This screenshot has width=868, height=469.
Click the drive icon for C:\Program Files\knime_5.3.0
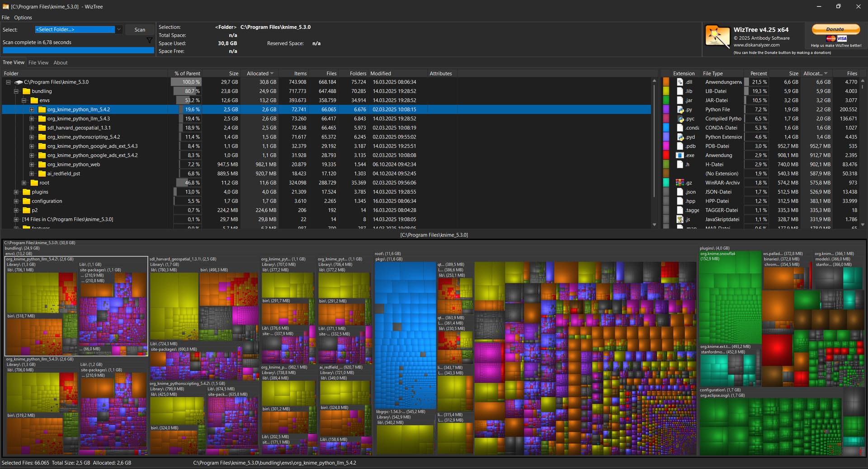[19, 82]
